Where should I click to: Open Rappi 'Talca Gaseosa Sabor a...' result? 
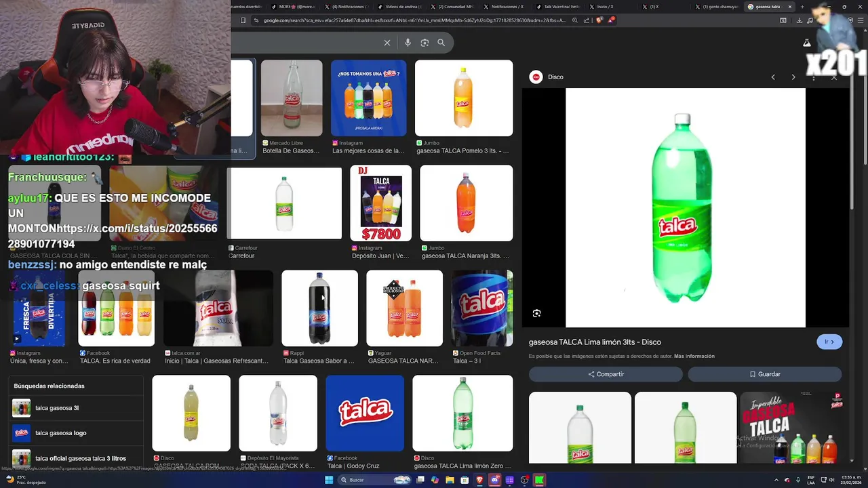point(319,317)
